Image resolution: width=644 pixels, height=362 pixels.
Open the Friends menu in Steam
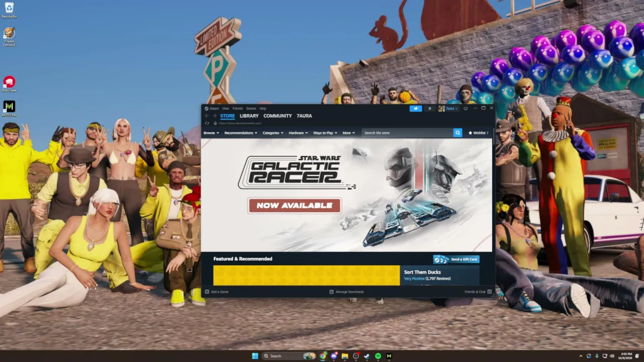point(237,108)
